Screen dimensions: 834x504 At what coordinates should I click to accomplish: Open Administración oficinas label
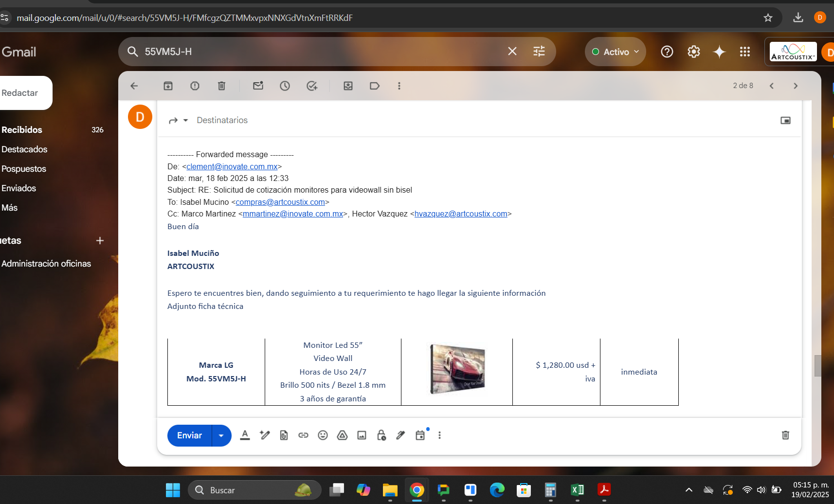pos(46,264)
